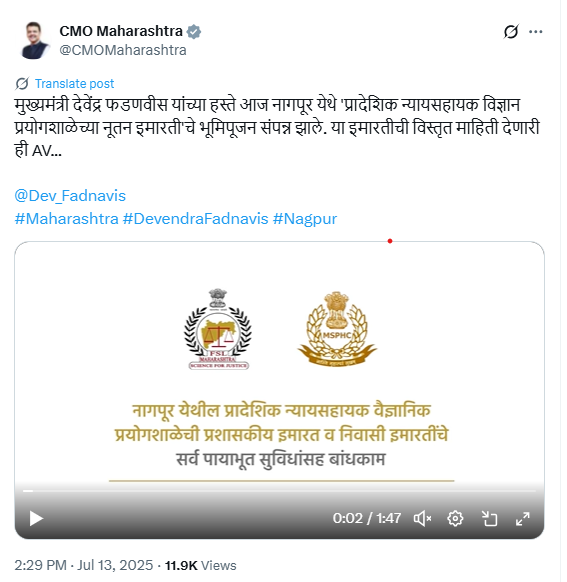Viewport: 567px width, 582px height.
Task: Click the 11.9K Views count
Action: (x=200, y=565)
